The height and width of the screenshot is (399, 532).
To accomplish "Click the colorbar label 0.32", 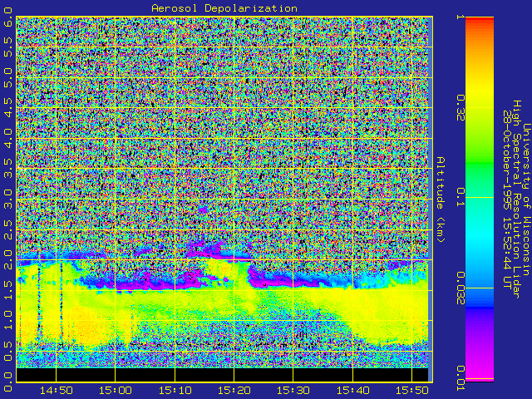I will point(460,108).
